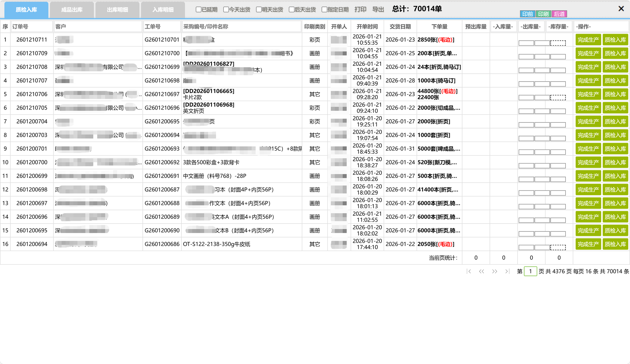Click the next page double-arrow
Screen dimensions: 630x364
(495, 271)
